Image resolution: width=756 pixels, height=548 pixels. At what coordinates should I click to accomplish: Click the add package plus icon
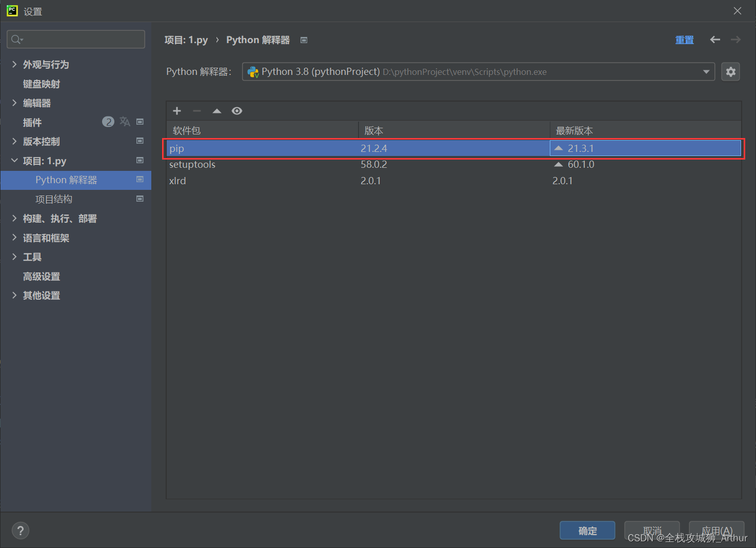[177, 111]
